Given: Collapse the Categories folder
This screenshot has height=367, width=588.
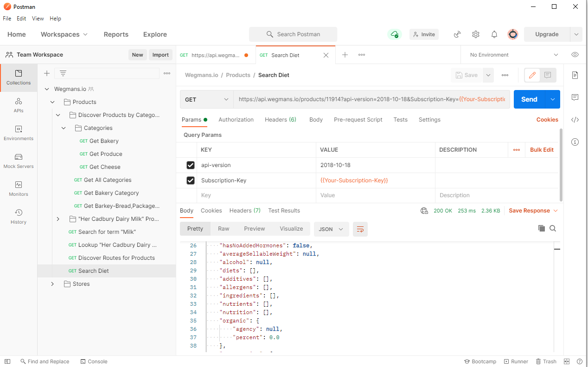Looking at the screenshot, I should tap(64, 128).
